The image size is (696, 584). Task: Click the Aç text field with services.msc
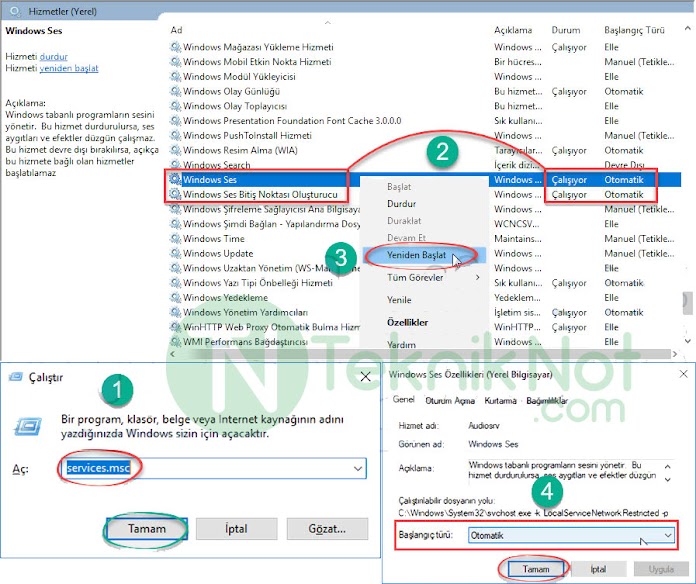pyautogui.click(x=212, y=469)
